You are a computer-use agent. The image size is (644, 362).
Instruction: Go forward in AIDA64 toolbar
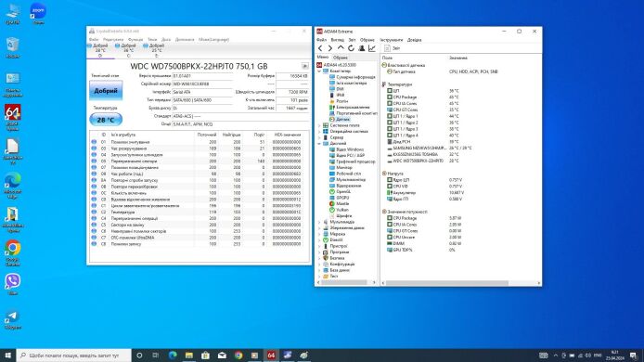[x=330, y=48]
